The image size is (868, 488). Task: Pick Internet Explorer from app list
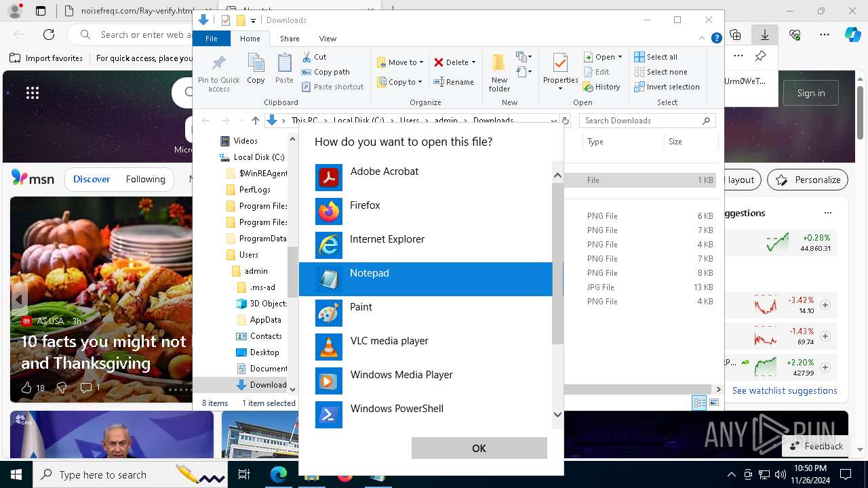(431, 245)
